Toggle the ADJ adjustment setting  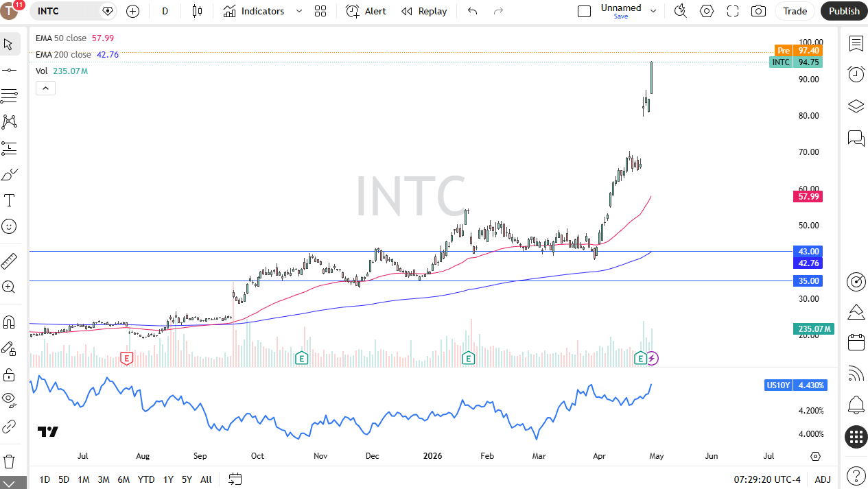[x=823, y=479]
